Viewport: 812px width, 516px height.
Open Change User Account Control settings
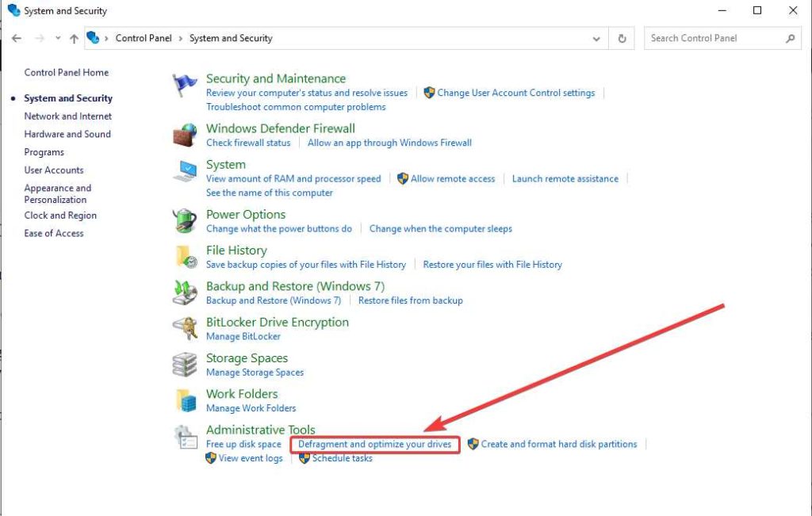point(516,94)
